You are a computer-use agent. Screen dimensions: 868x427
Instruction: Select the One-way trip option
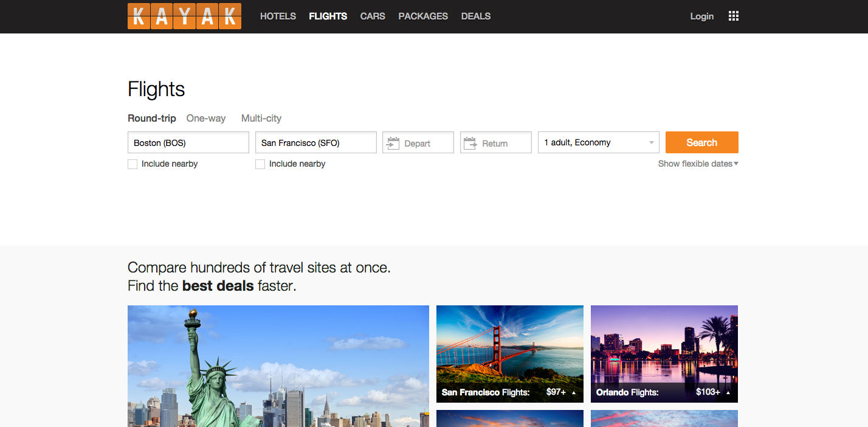205,119
